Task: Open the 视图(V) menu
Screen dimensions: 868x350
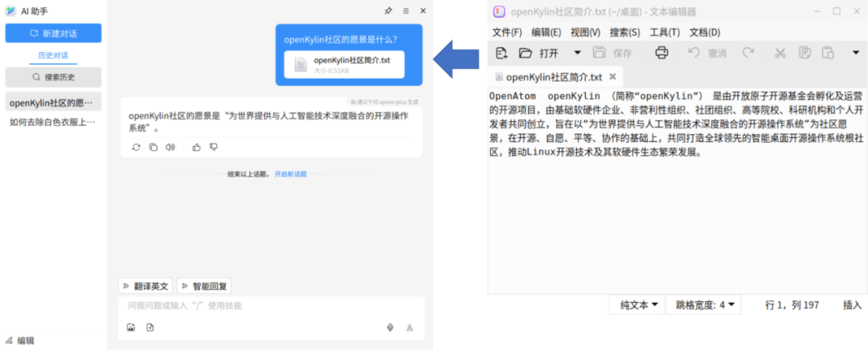Action: 586,32
